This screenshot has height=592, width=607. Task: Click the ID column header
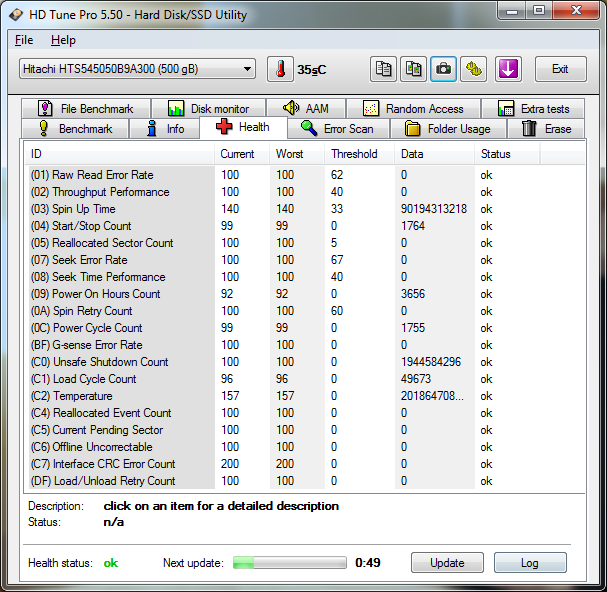pyautogui.click(x=119, y=154)
